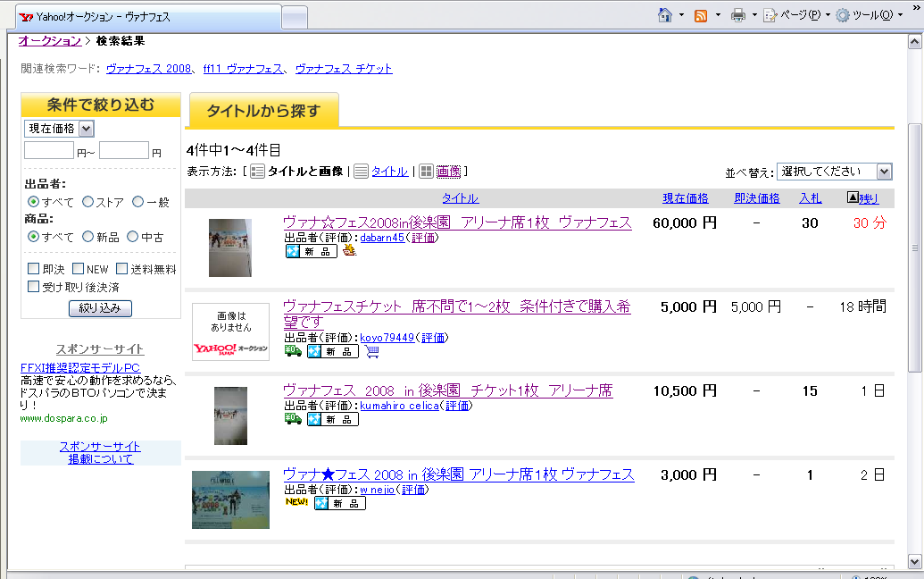924x579 pixels.
Task: Click the タイトルから探す tab
Action: coord(263,111)
